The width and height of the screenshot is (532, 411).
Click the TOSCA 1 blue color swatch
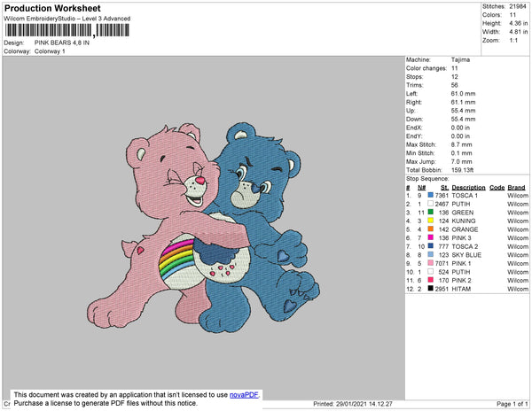click(x=431, y=195)
